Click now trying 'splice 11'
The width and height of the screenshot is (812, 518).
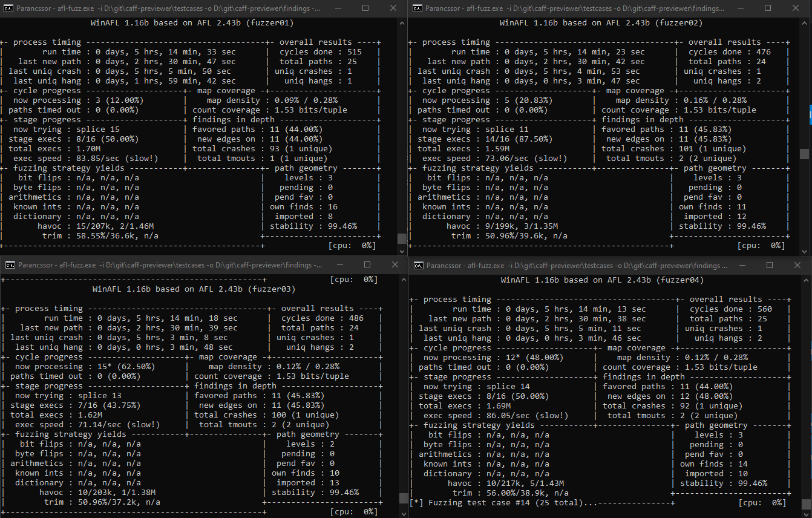tap(506, 129)
